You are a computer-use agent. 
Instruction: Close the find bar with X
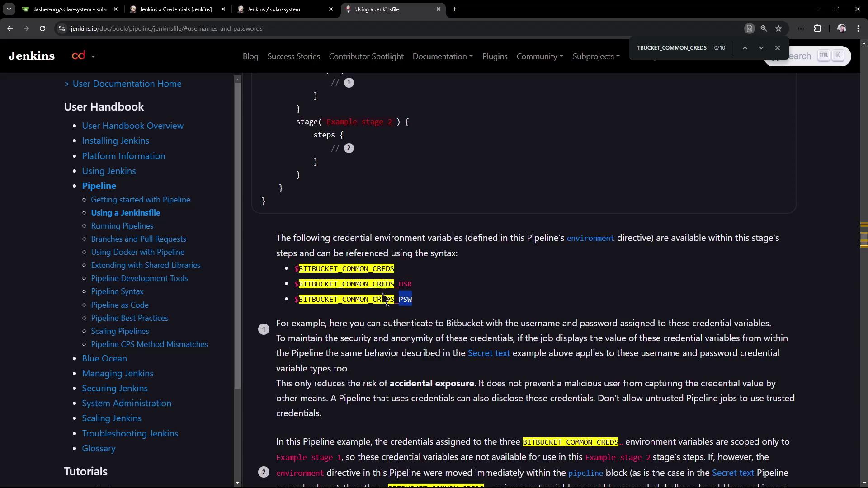point(778,48)
